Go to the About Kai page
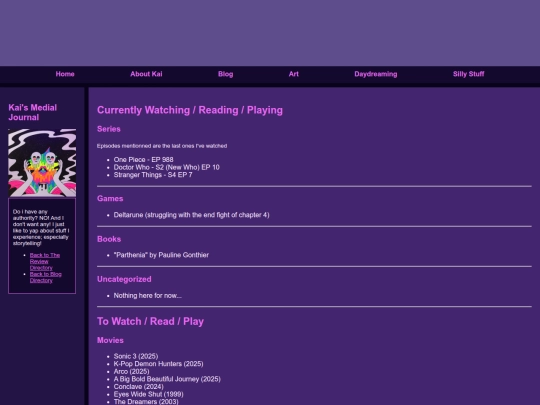The height and width of the screenshot is (405, 540). (146, 74)
